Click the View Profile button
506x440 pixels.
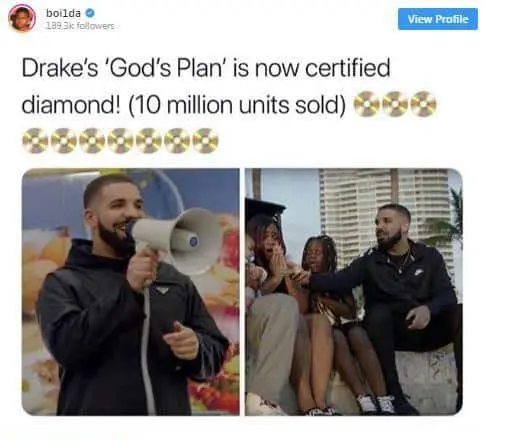(438, 19)
